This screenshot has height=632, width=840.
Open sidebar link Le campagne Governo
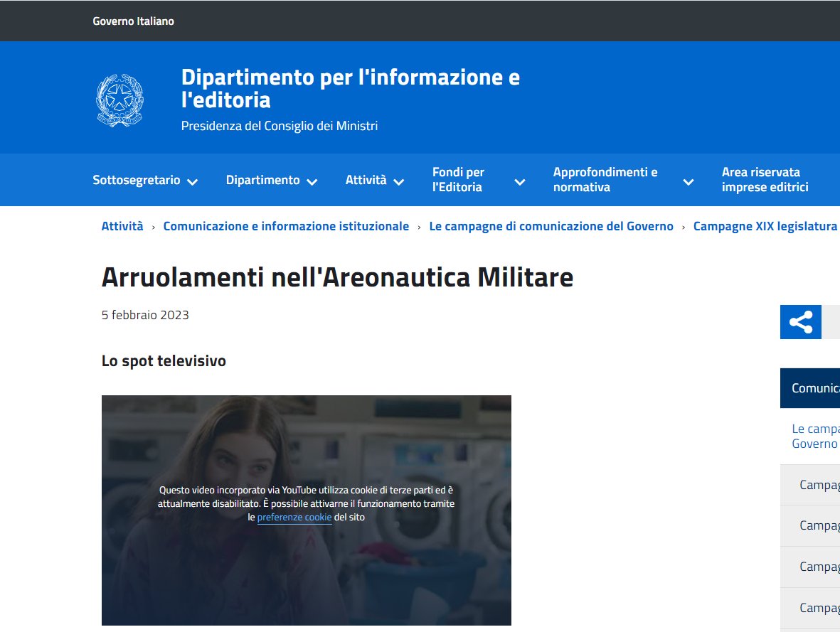(x=815, y=436)
